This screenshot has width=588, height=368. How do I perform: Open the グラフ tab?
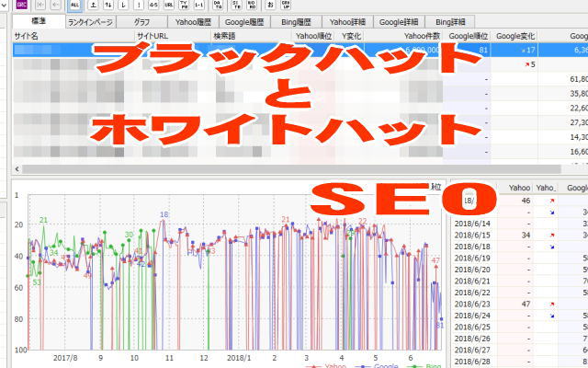(141, 22)
